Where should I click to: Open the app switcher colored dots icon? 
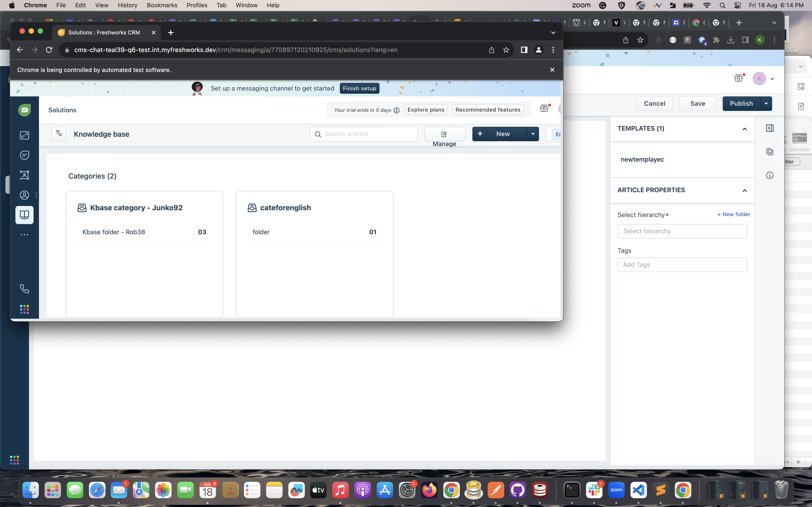click(24, 309)
